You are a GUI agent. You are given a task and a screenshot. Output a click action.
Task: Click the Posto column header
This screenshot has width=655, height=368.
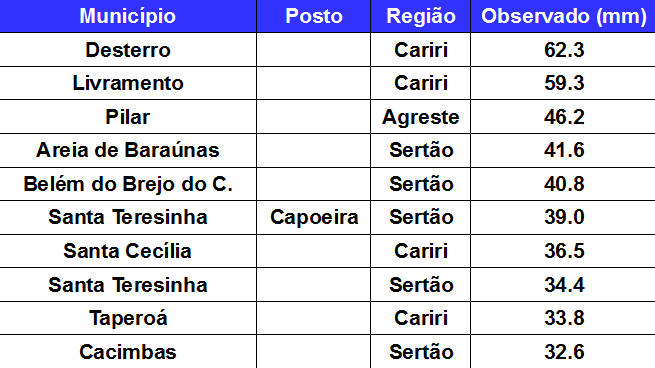[x=314, y=16]
